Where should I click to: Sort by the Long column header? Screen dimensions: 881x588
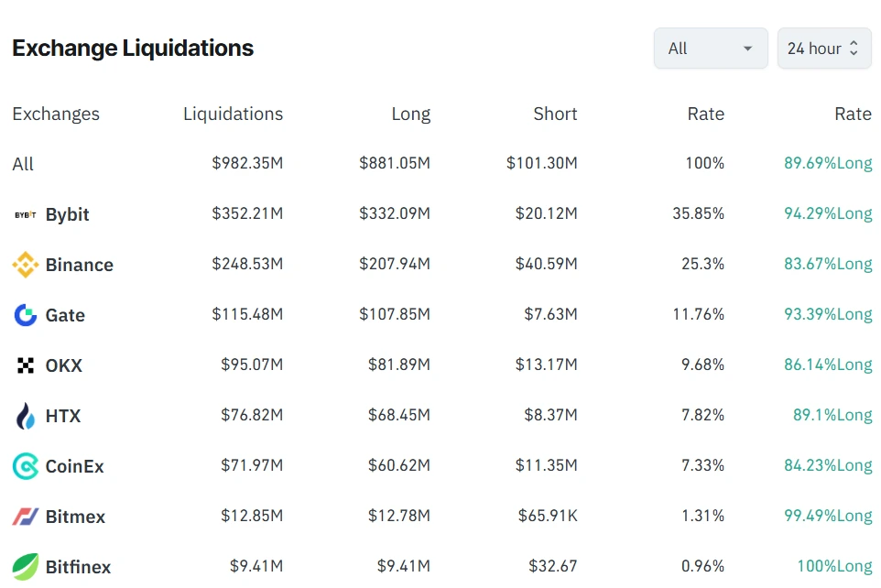point(410,114)
